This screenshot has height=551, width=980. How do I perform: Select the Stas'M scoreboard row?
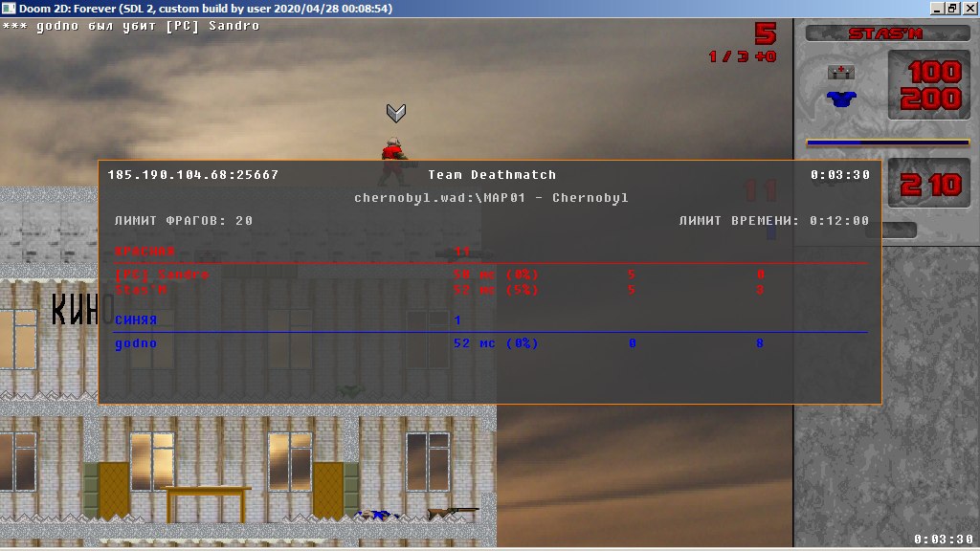pos(491,290)
